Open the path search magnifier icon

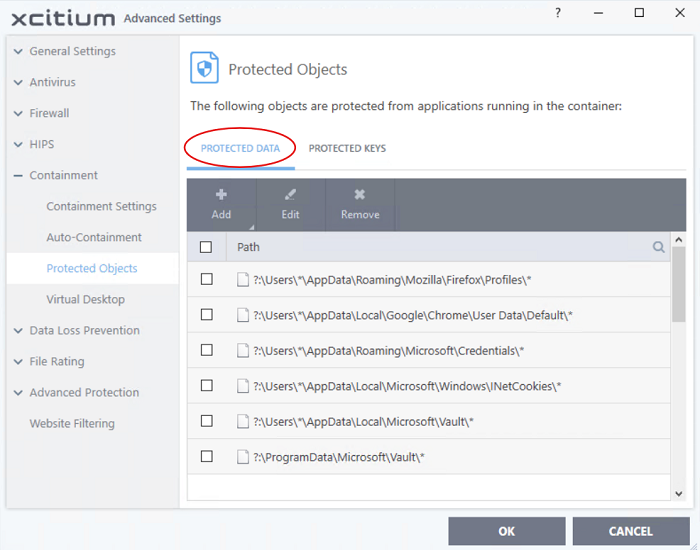click(658, 247)
